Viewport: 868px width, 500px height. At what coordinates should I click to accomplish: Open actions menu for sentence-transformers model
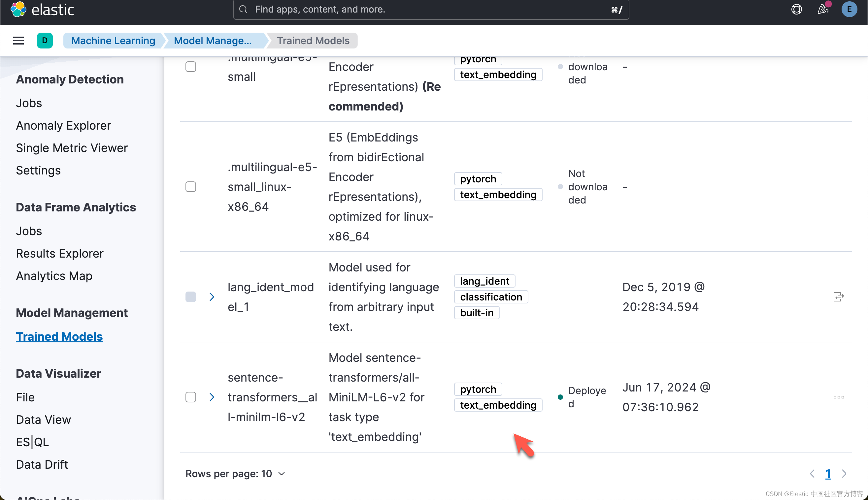tap(838, 397)
